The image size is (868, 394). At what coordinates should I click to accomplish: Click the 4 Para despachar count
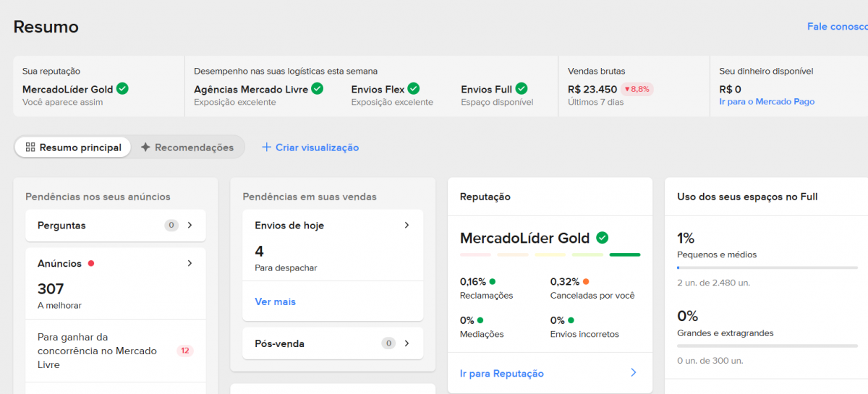tap(259, 252)
